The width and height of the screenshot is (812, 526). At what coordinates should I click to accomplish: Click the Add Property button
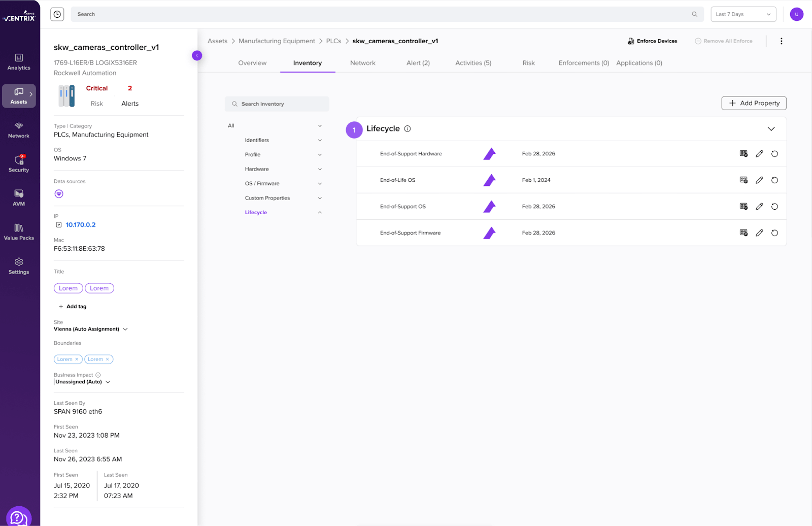click(x=754, y=103)
